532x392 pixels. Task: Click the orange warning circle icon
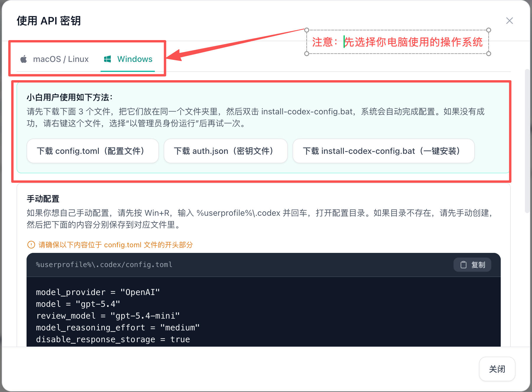pyautogui.click(x=31, y=245)
